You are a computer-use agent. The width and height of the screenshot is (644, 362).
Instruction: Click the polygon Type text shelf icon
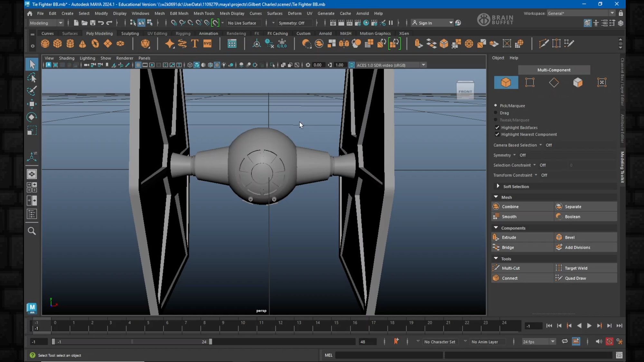click(x=194, y=44)
